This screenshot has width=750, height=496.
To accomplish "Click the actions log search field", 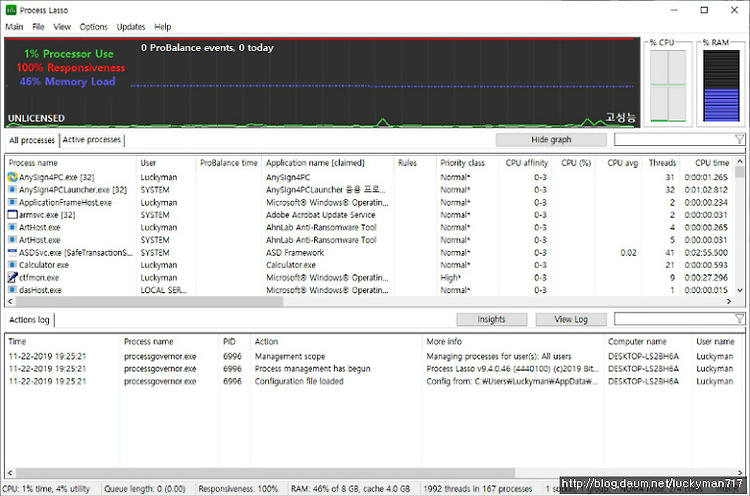I will 674,319.
